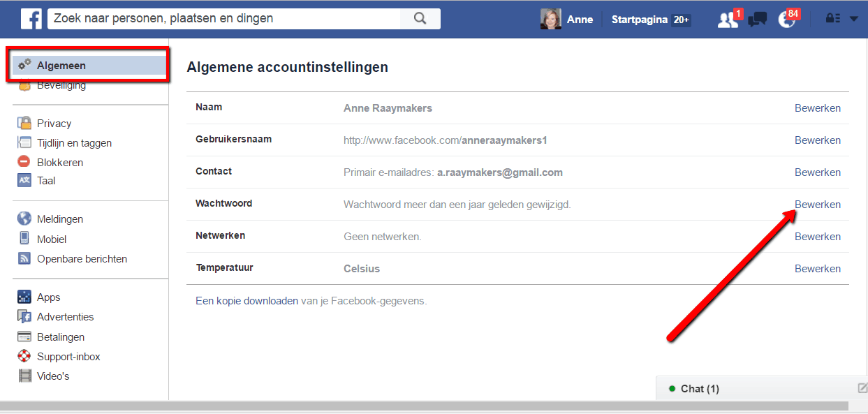The image size is (868, 414).
Task: Click the 'Geen netwerken.' text
Action: [x=383, y=237]
